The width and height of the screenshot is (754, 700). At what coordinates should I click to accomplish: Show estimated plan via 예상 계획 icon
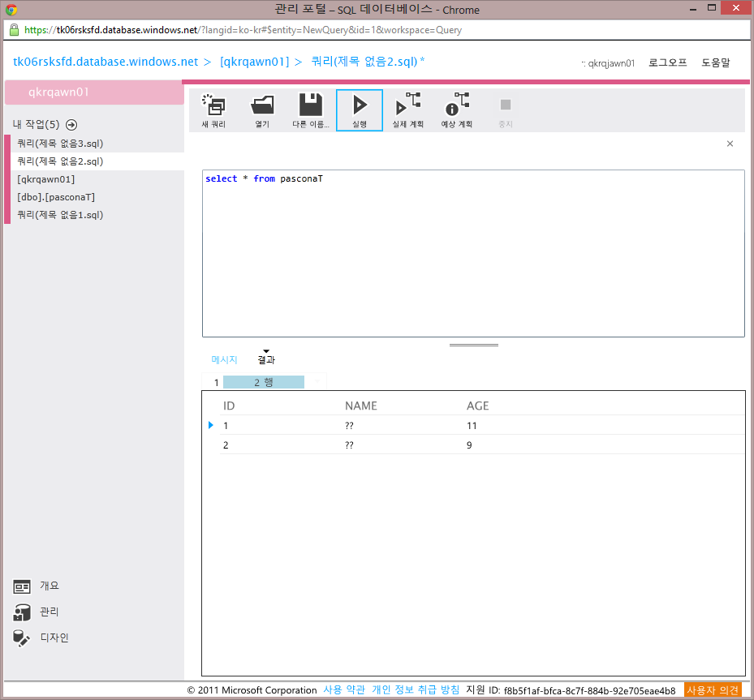click(457, 105)
